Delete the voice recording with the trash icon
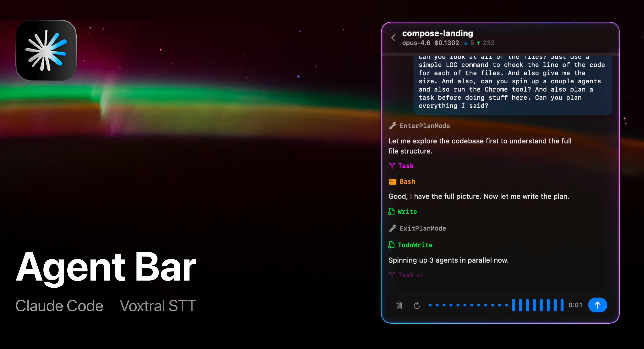Image resolution: width=644 pixels, height=349 pixels. coord(399,305)
